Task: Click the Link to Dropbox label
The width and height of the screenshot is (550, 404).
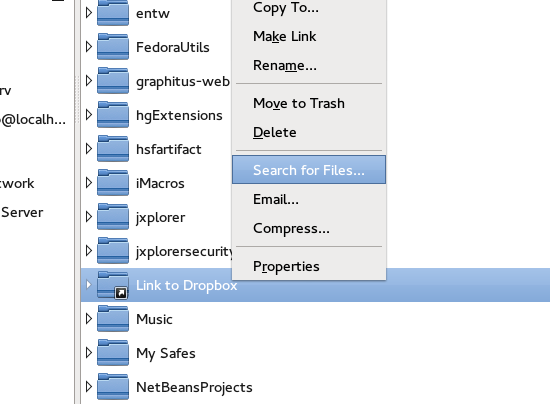Action: [x=187, y=286]
